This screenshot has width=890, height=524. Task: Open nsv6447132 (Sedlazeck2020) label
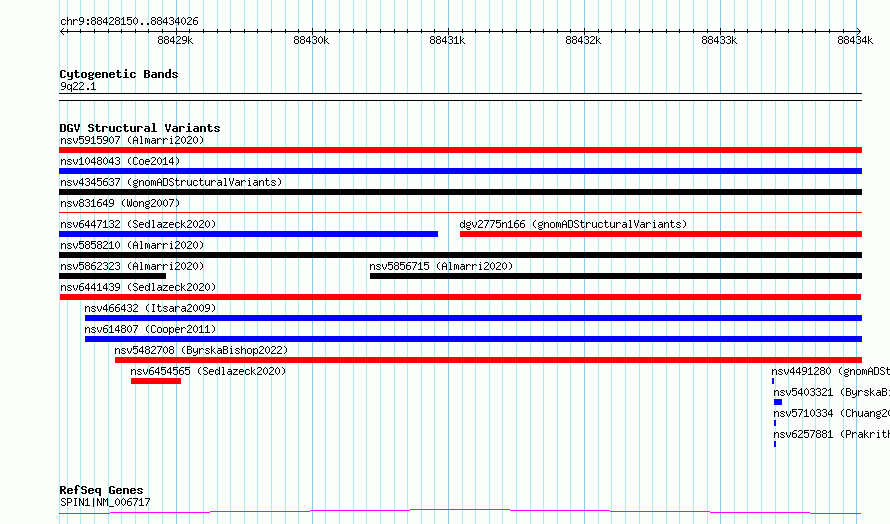pyautogui.click(x=138, y=224)
